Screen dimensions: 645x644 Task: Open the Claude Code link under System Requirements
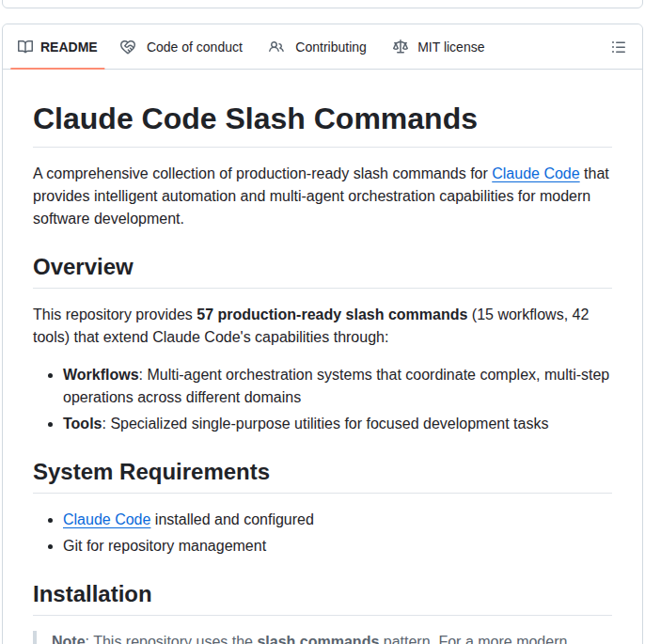pos(106,519)
